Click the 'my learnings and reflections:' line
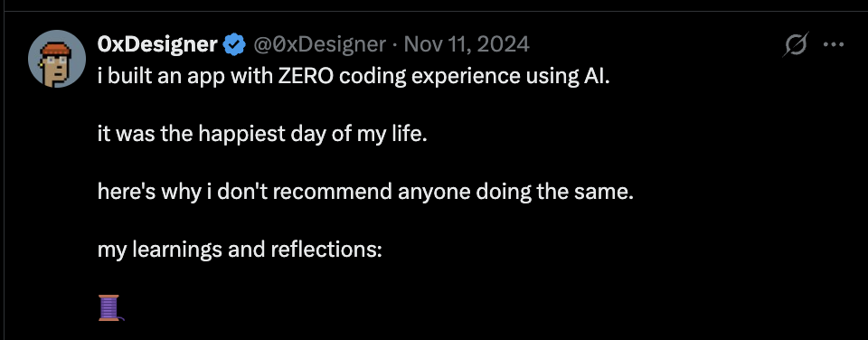This screenshot has width=868, height=340. (240, 250)
